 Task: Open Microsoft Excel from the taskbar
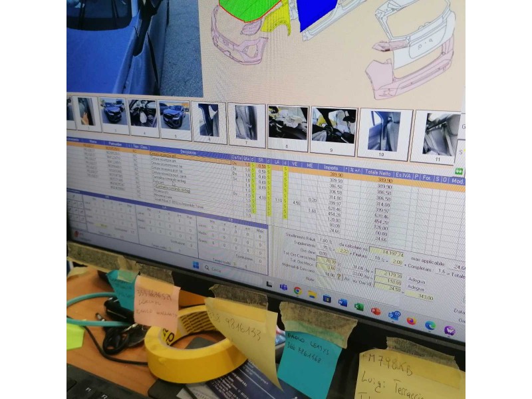tap(358, 307)
